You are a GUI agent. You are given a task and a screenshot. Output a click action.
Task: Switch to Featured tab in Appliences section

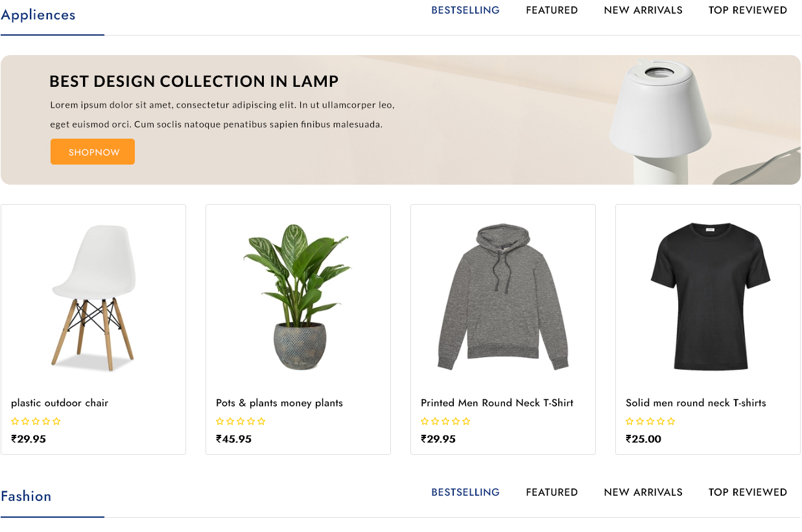point(552,10)
